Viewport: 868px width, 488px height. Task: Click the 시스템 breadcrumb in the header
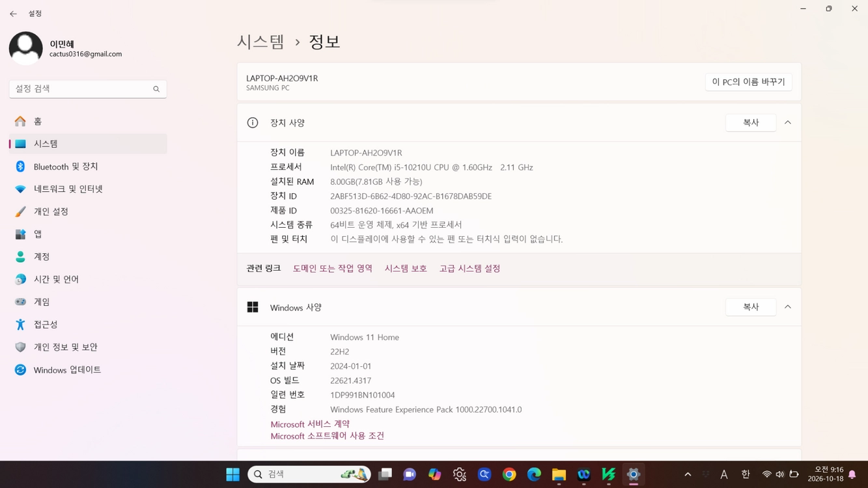coord(260,42)
